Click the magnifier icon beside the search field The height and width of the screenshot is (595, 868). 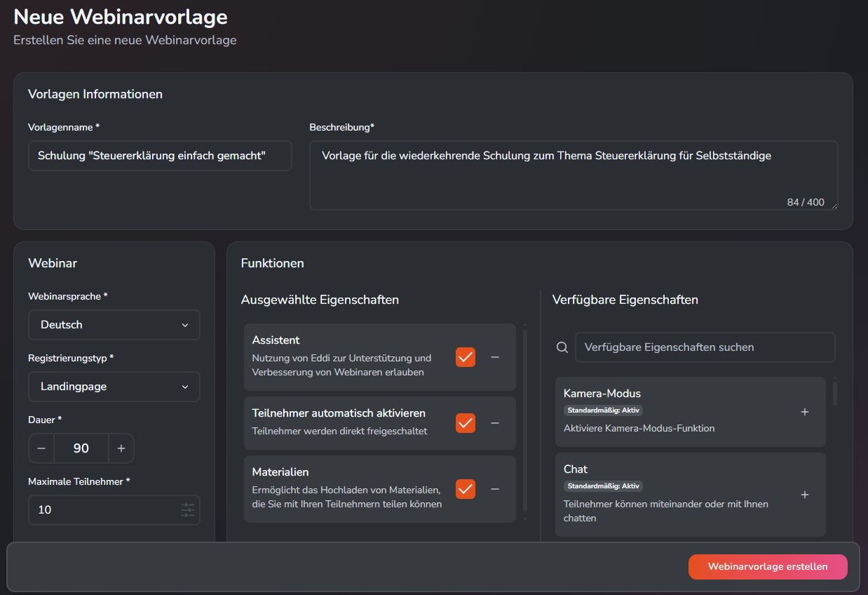tap(562, 347)
